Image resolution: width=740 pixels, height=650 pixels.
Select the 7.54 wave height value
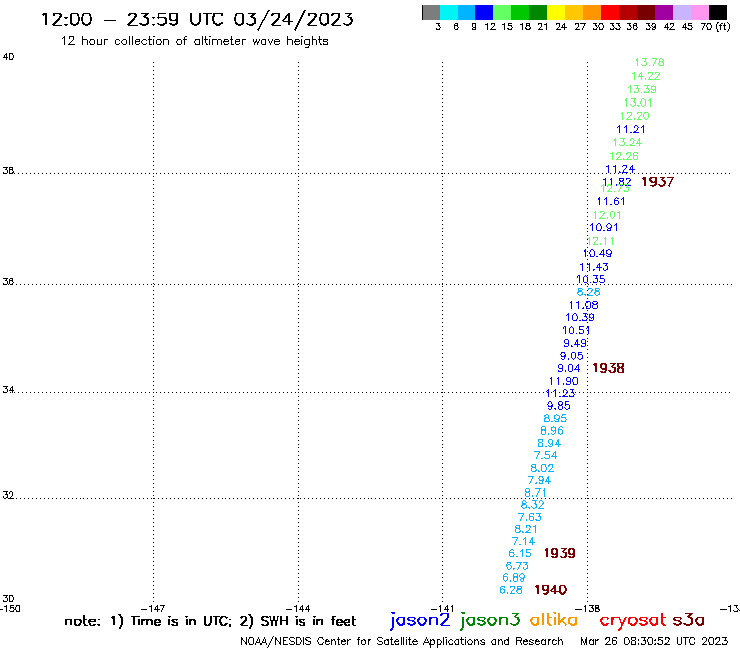click(546, 456)
